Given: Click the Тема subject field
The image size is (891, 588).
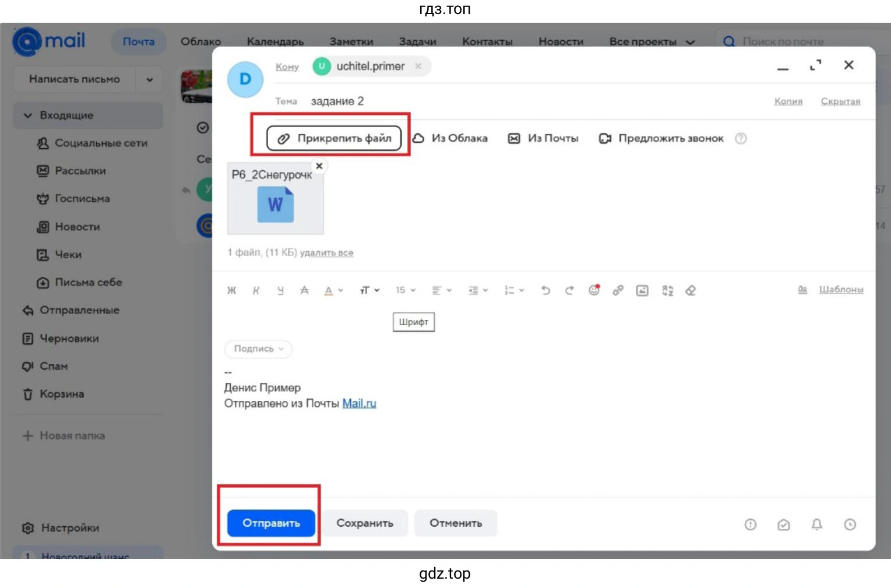Looking at the screenshot, I should (524, 101).
